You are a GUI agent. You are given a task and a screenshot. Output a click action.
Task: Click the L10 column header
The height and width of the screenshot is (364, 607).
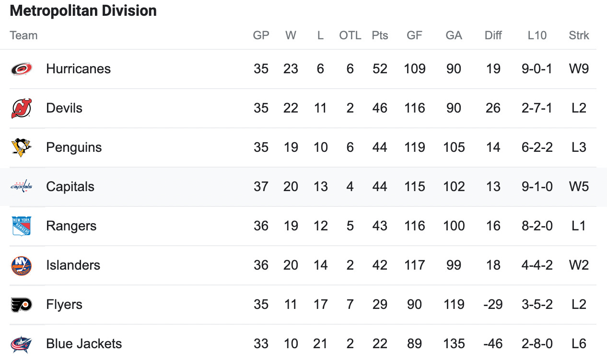537,35
